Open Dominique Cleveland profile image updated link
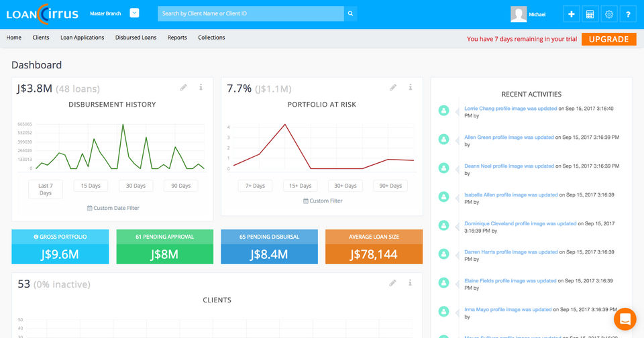Image resolution: width=644 pixels, height=338 pixels. tap(521, 223)
